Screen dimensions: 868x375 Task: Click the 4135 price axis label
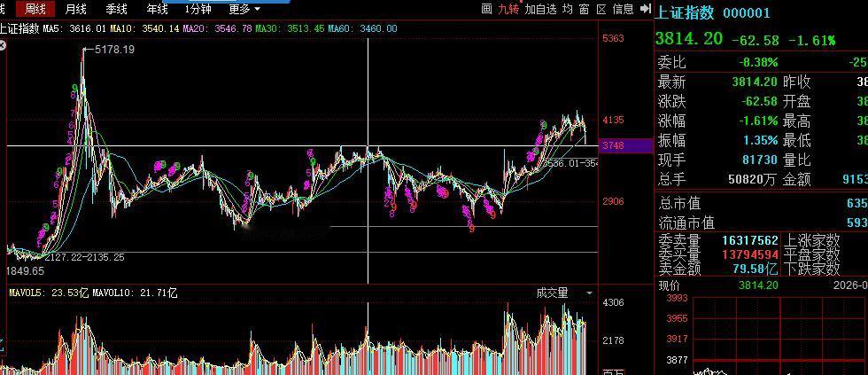point(613,120)
